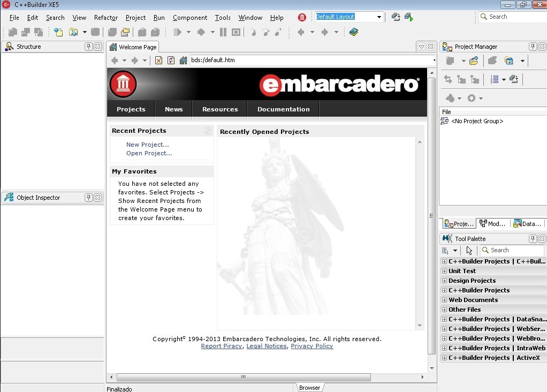The width and height of the screenshot is (547, 392).
Task: Open the back-history dropdown arrow in the browser bar
Action: point(124,61)
